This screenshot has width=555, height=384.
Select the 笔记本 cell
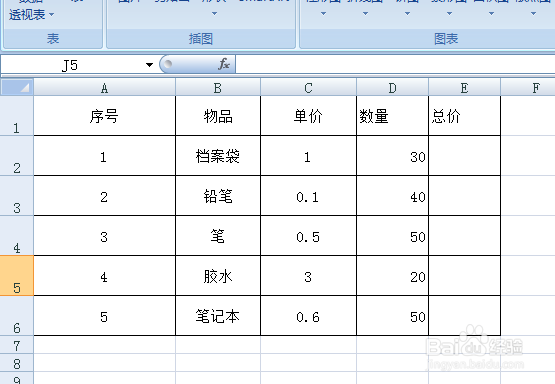coord(218,316)
